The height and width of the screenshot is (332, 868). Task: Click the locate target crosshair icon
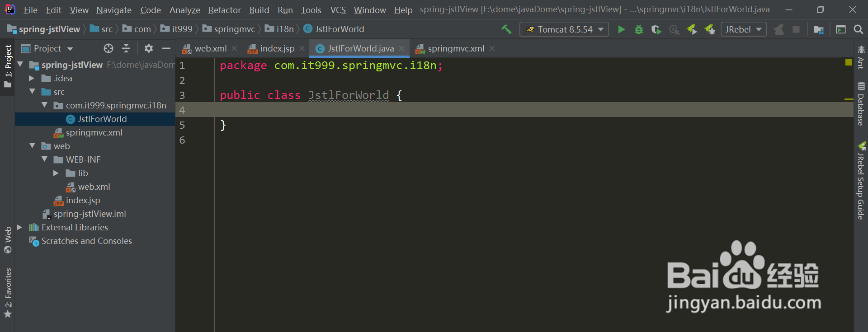pos(108,48)
